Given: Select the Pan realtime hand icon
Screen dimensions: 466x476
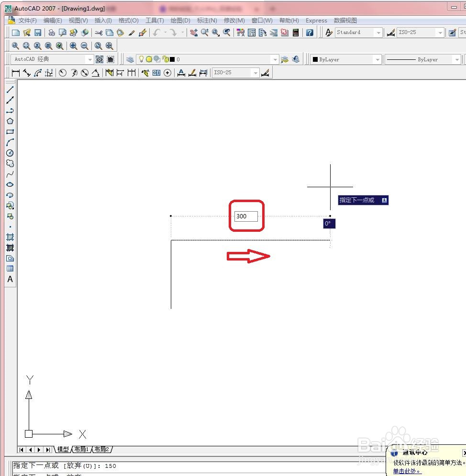Looking at the screenshot, I should [x=194, y=33].
